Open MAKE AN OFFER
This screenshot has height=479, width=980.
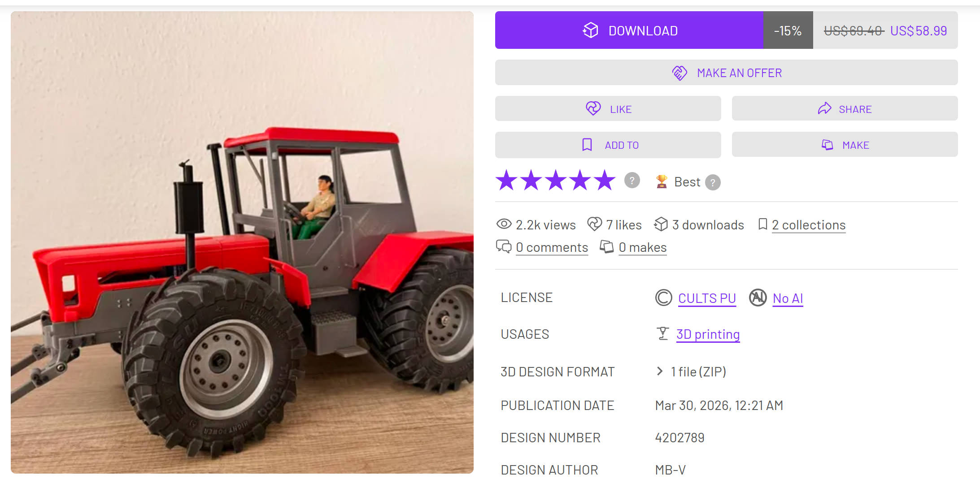[x=726, y=73]
